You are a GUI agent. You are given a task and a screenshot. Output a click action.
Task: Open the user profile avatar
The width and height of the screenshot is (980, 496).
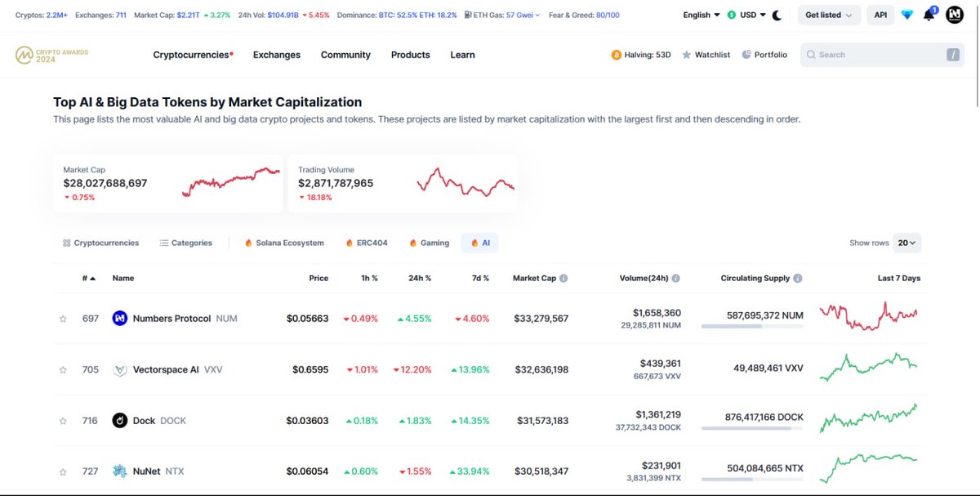955,15
